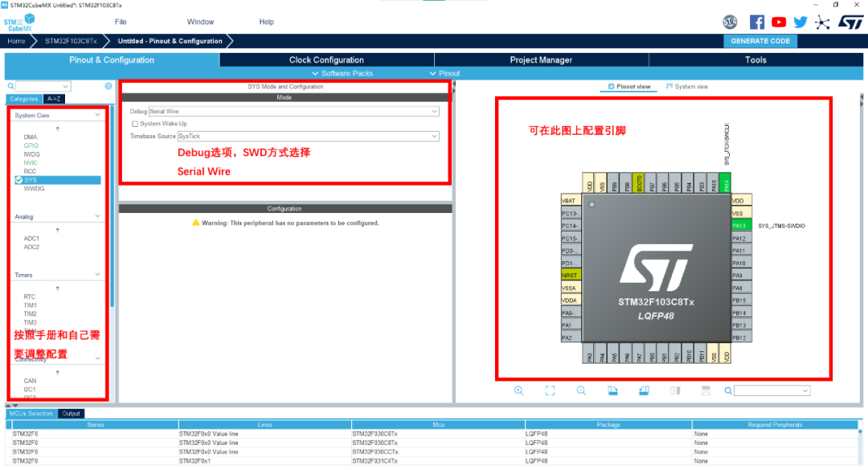The width and height of the screenshot is (868, 470).
Task: Open the Help menu
Action: coord(266,22)
